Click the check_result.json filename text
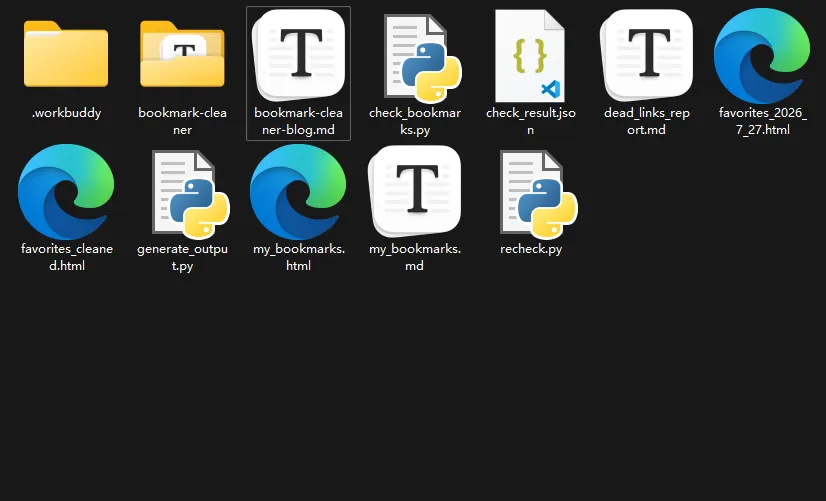 tap(530, 121)
